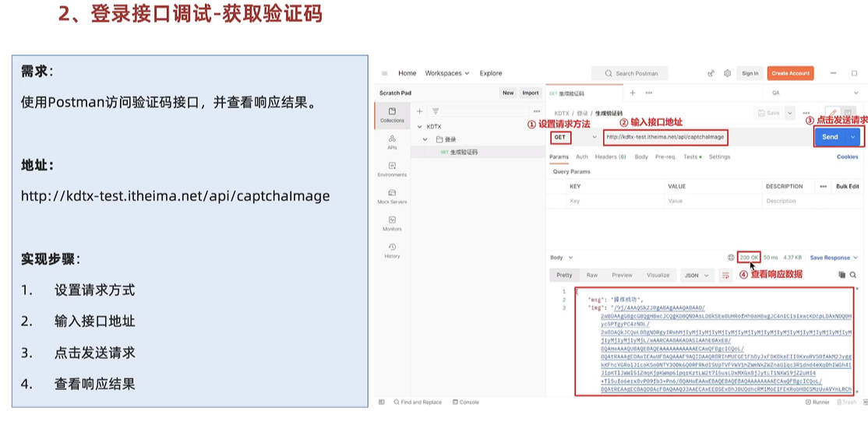Click the Bulk Edit link
868x425 pixels.
[848, 186]
